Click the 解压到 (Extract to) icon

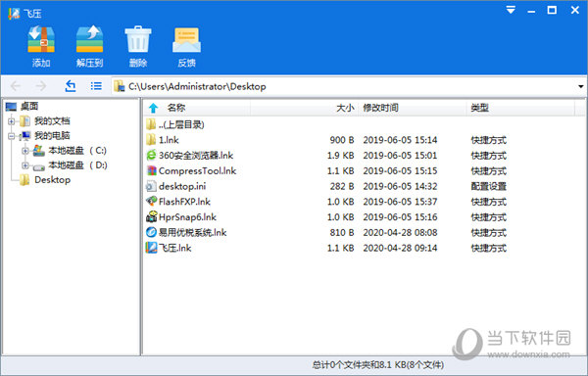(89, 39)
